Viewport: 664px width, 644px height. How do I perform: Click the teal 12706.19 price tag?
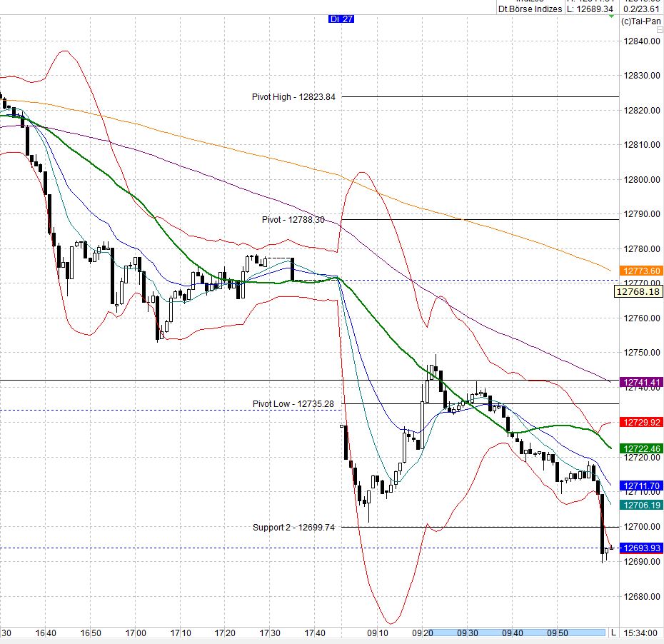pyautogui.click(x=641, y=505)
